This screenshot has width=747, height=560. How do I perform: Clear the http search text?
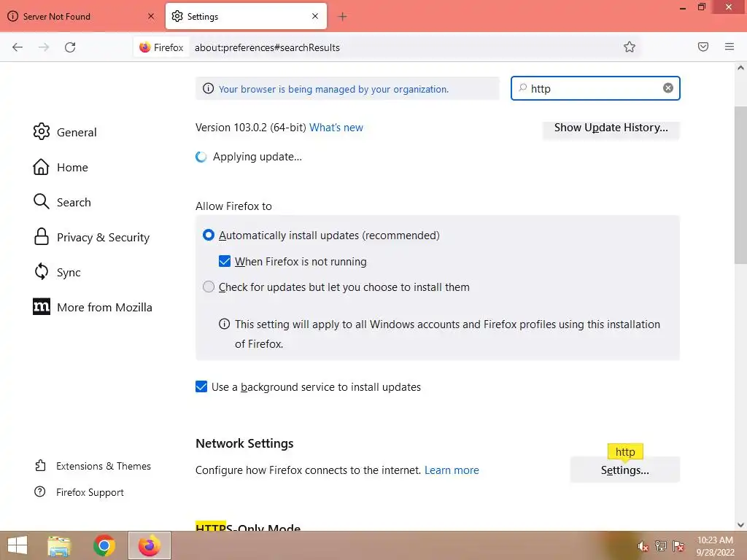(x=668, y=88)
